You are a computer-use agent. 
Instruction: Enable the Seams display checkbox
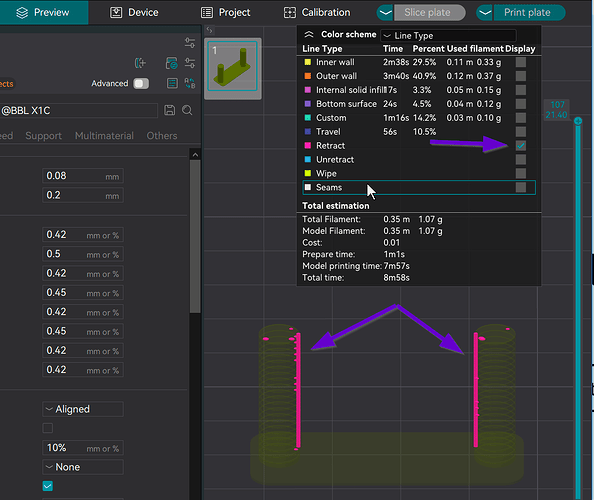coord(521,188)
